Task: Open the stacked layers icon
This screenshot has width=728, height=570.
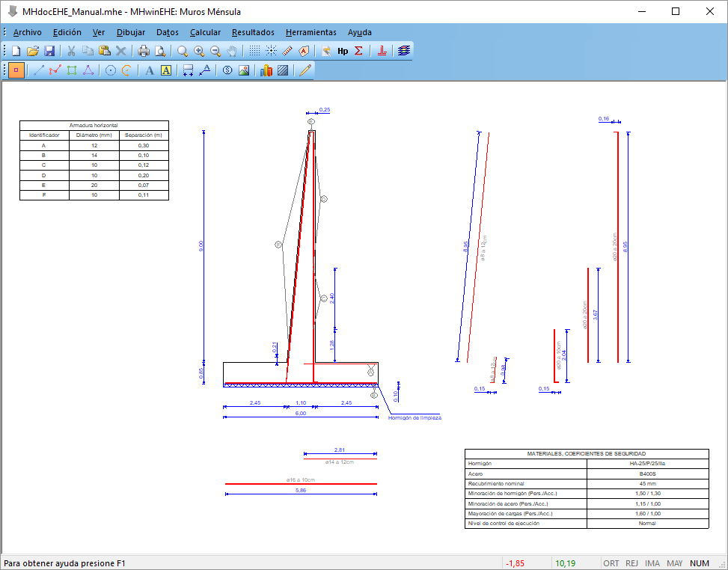Action: (404, 51)
